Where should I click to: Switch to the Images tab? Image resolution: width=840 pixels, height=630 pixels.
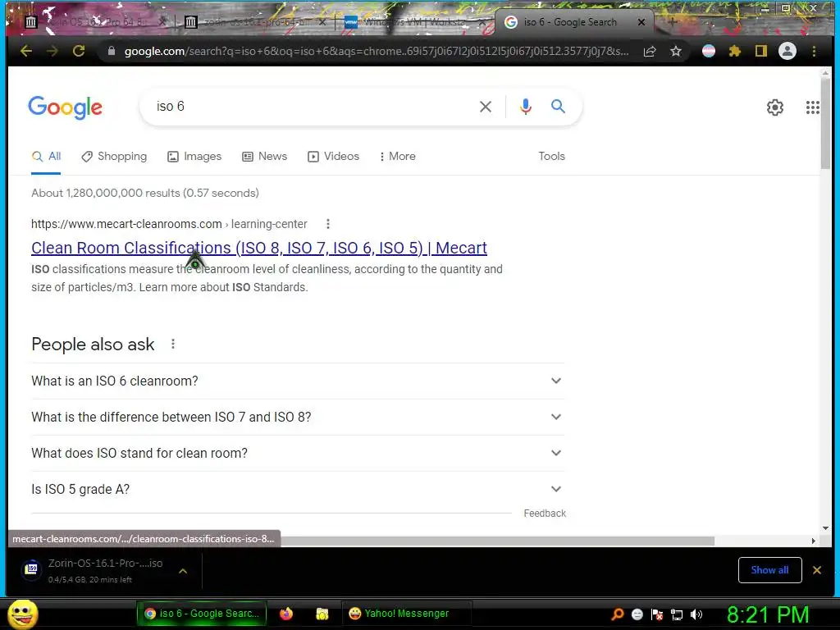pyautogui.click(x=194, y=157)
